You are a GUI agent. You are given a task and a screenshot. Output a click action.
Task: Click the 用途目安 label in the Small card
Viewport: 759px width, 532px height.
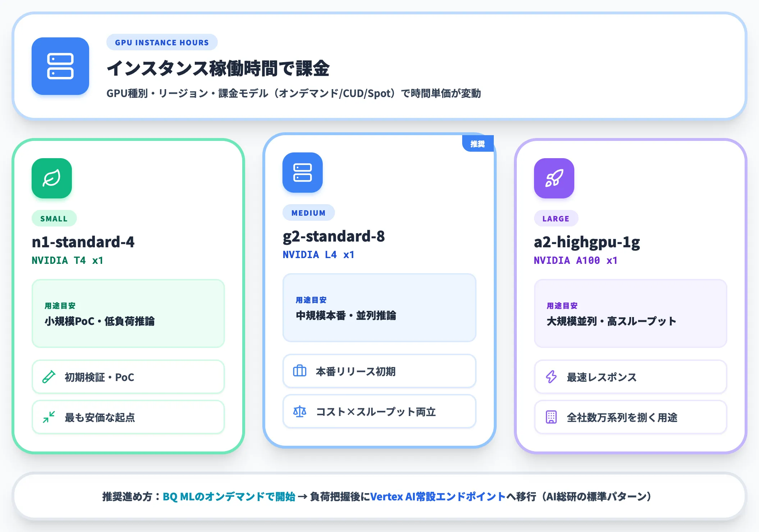click(60, 306)
